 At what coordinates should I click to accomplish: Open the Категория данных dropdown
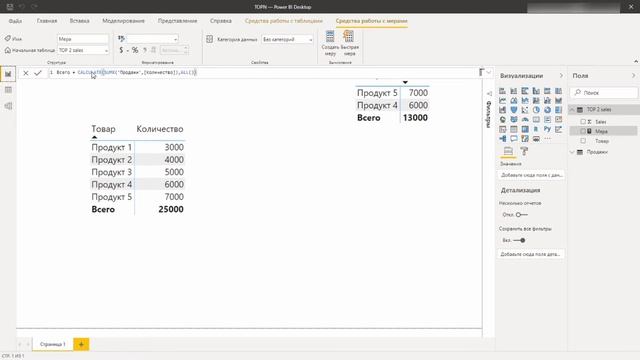(287, 39)
